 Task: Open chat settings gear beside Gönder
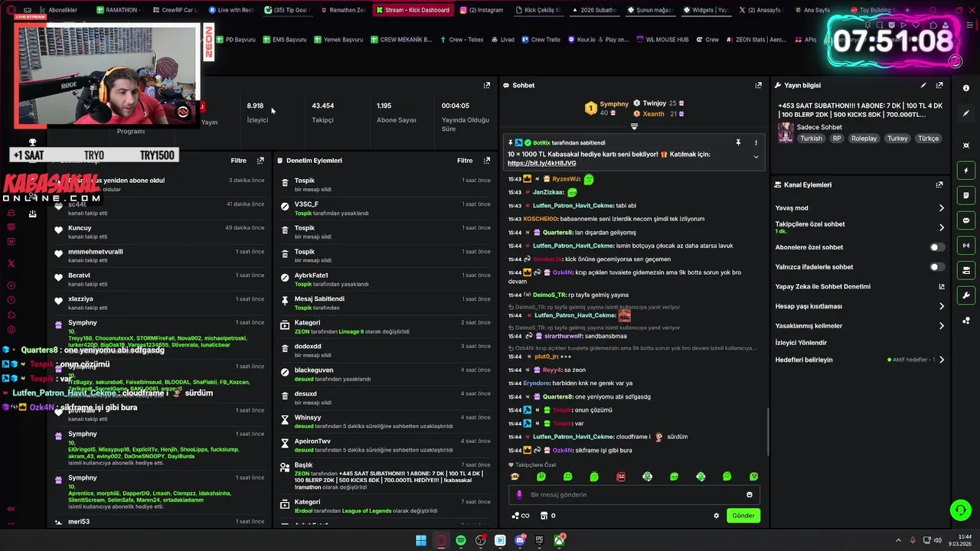point(716,516)
